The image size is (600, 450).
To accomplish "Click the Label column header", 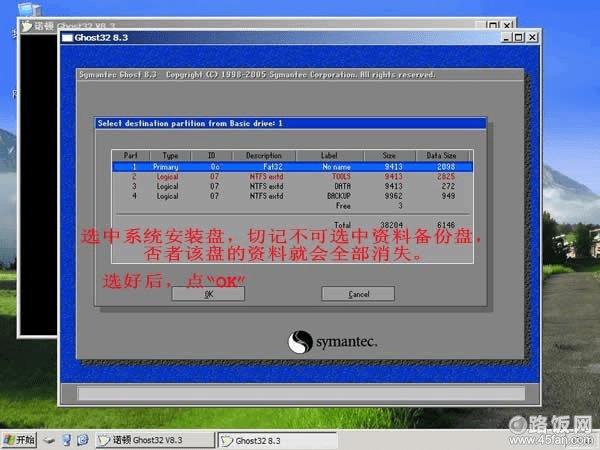I will 329,155.
